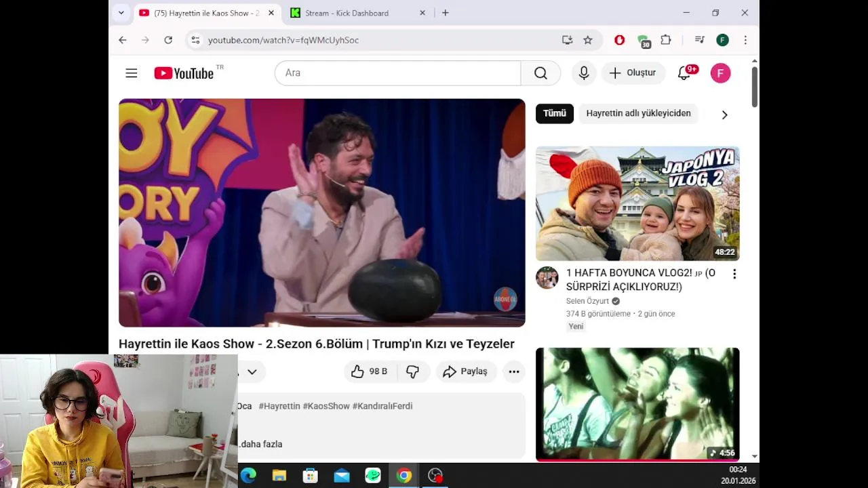Open options menu for Japonya vlog video

coord(734,274)
